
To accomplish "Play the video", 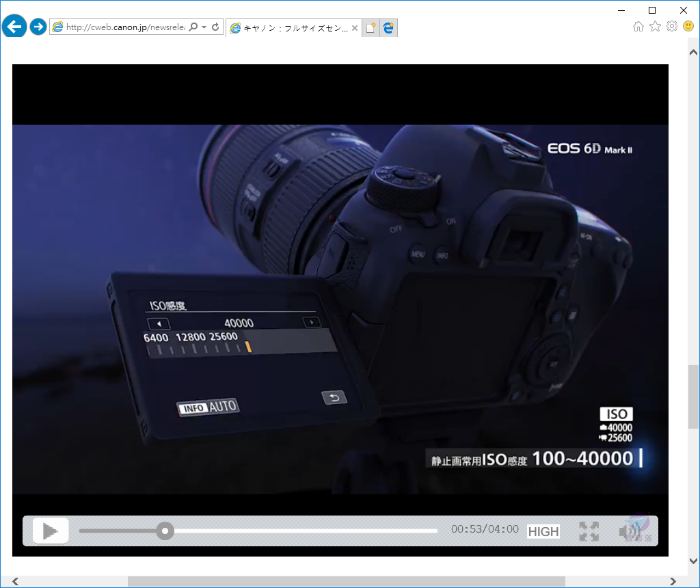I will (51, 531).
